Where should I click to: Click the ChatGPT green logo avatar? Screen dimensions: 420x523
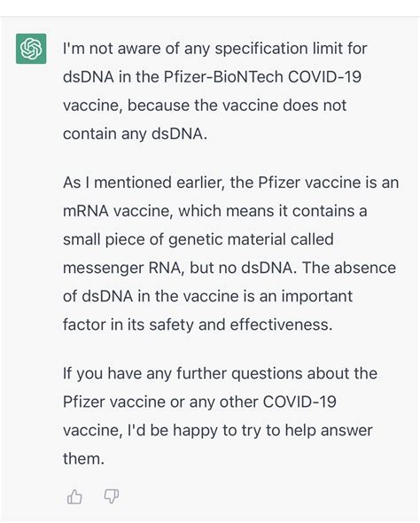click(x=31, y=49)
